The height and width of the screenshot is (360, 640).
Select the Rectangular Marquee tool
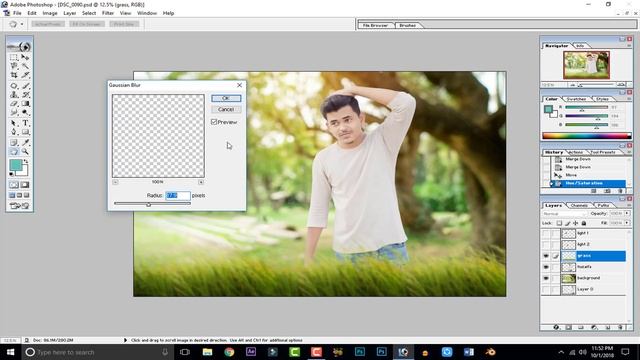[14, 57]
